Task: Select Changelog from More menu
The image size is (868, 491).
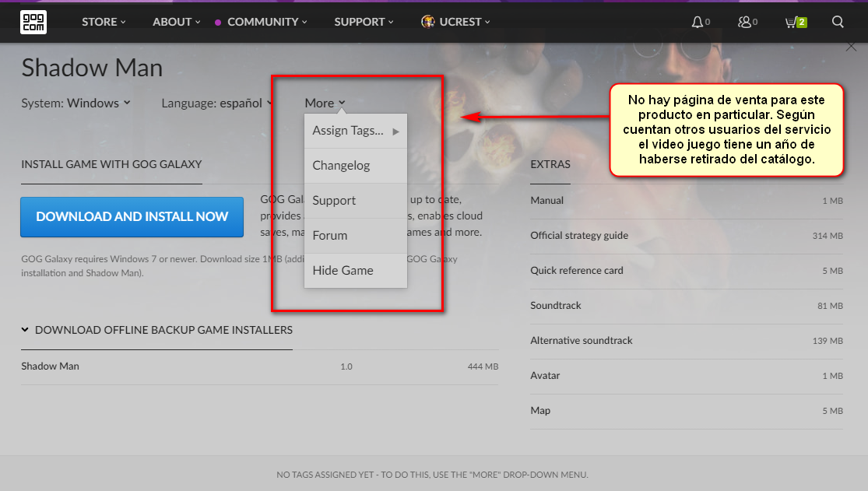Action: coord(356,166)
